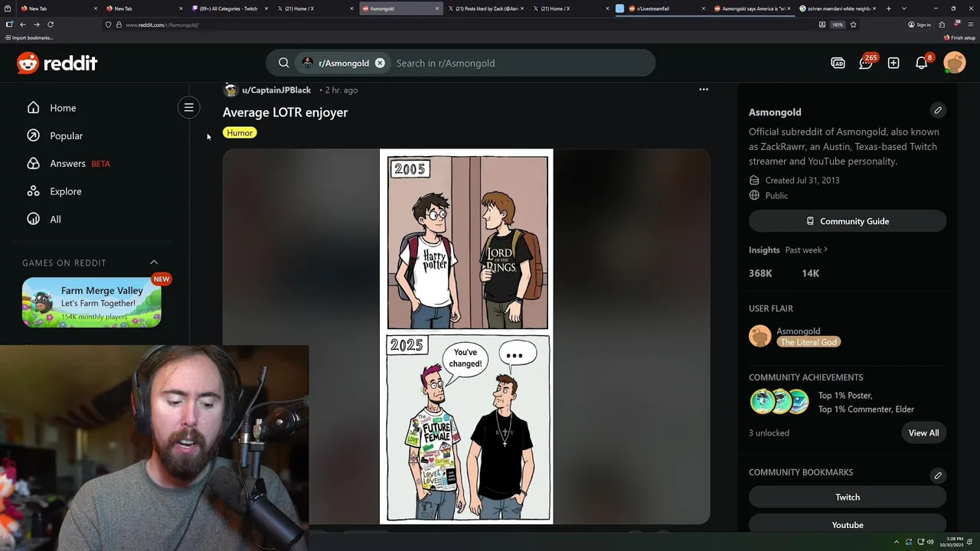Open the extensions icon in browser toolbar
The image size is (980, 551).
(942, 24)
